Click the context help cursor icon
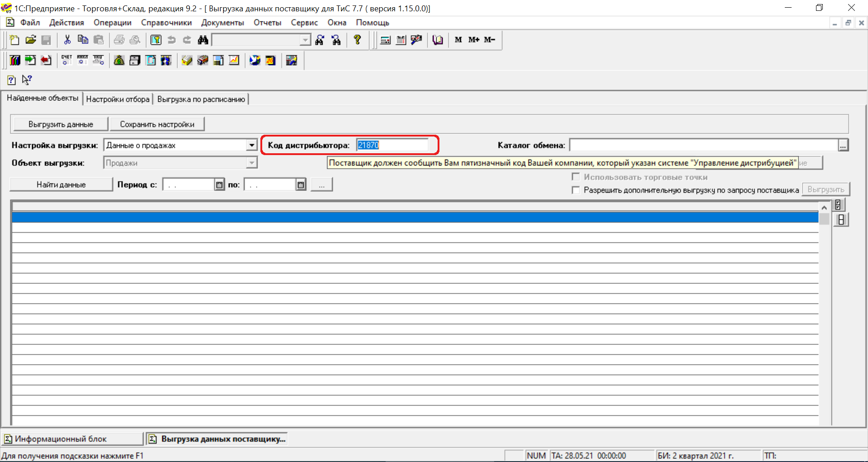This screenshot has width=868, height=462. pos(27,80)
